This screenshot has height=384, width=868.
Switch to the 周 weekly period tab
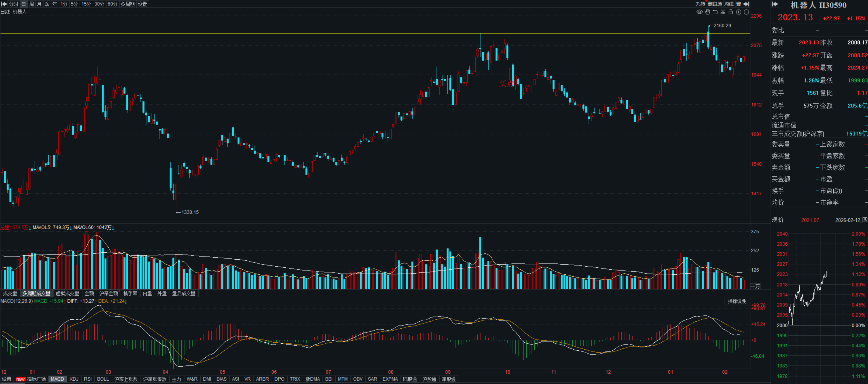click(x=31, y=4)
